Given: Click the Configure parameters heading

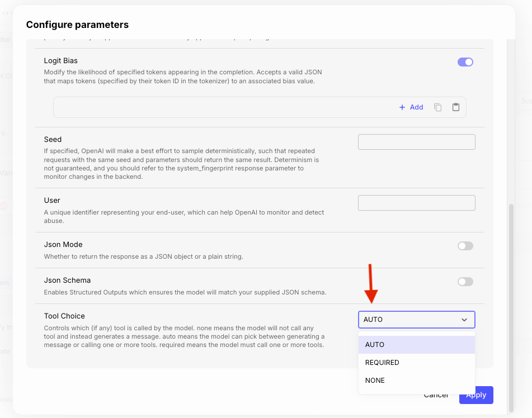Looking at the screenshot, I should point(77,25).
